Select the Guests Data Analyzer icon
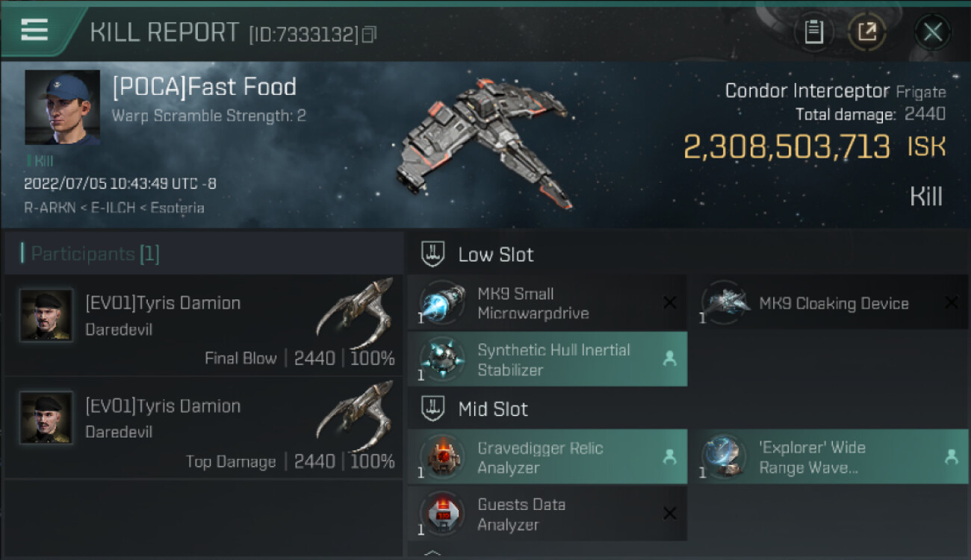The width and height of the screenshot is (971, 560). [x=442, y=514]
